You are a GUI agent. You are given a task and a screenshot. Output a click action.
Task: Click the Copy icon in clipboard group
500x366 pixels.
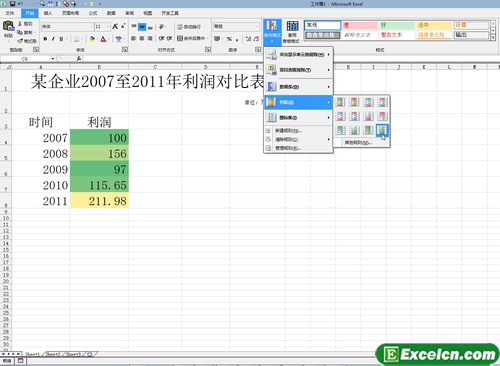[x=20, y=32]
